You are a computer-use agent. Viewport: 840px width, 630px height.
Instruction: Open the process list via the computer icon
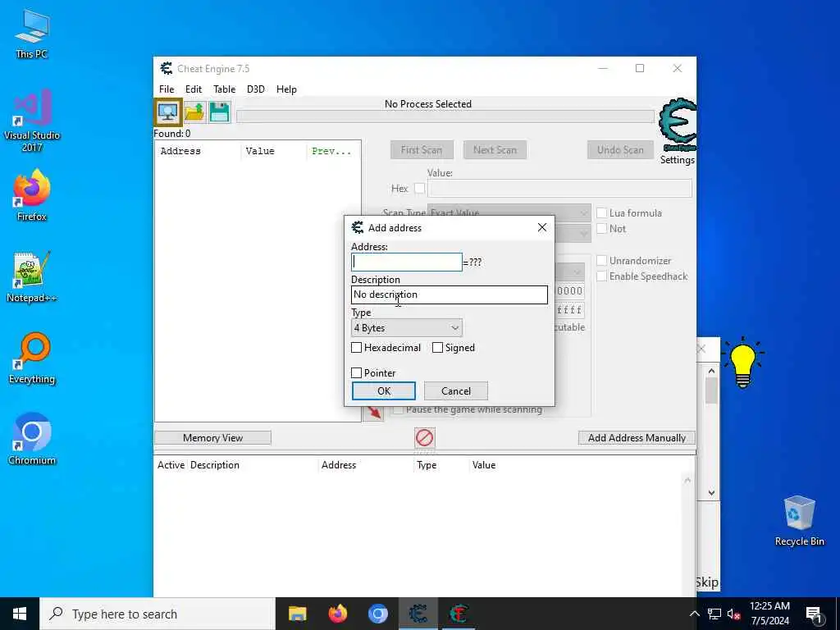[168, 112]
